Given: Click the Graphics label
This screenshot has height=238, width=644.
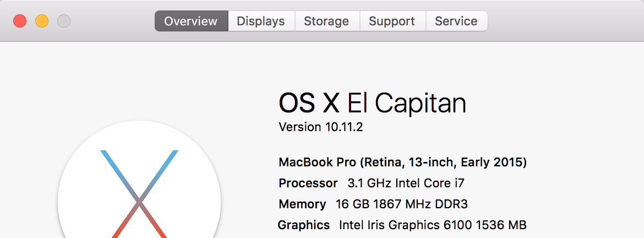Looking at the screenshot, I should tap(304, 225).
